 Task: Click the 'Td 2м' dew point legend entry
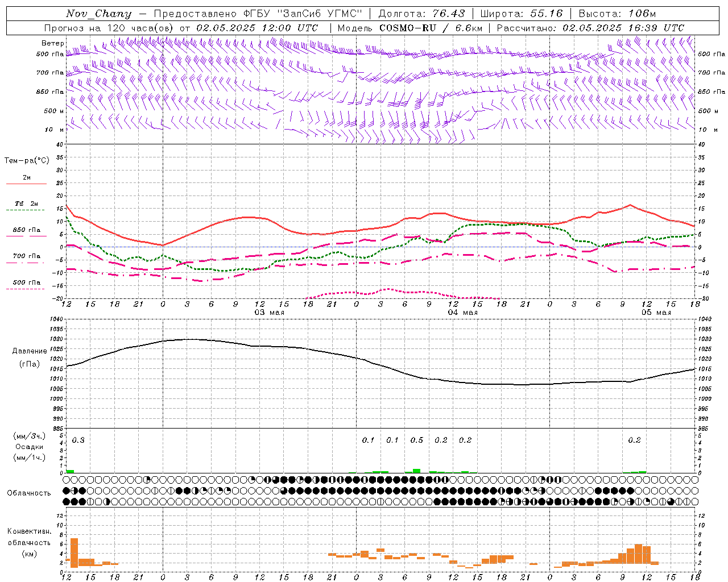(27, 203)
